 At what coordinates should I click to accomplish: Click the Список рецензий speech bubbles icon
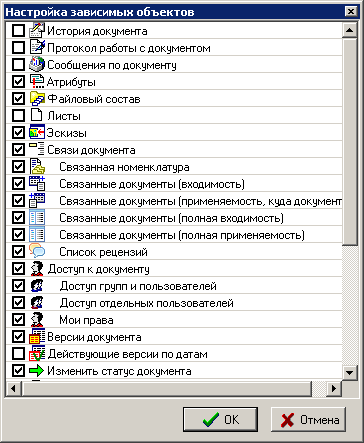(x=37, y=251)
